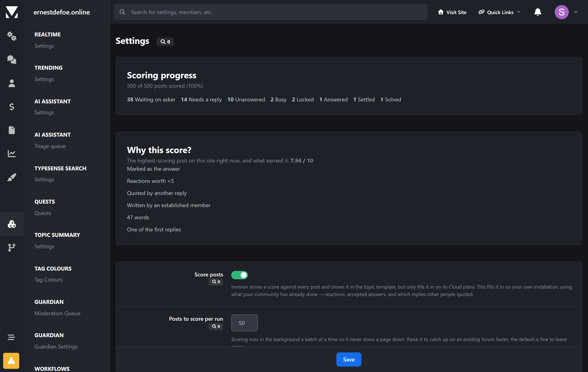Screen dimensions: 588x372
Task: Click 'Marked as the answer' line
Action: point(153,169)
